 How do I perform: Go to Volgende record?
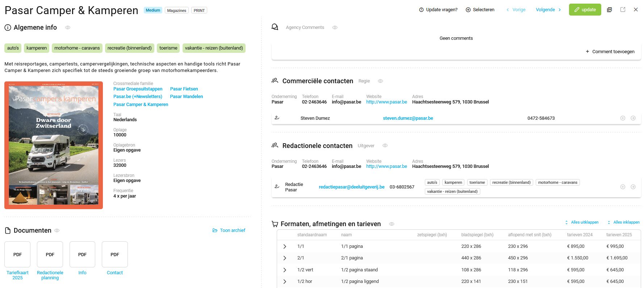point(548,10)
